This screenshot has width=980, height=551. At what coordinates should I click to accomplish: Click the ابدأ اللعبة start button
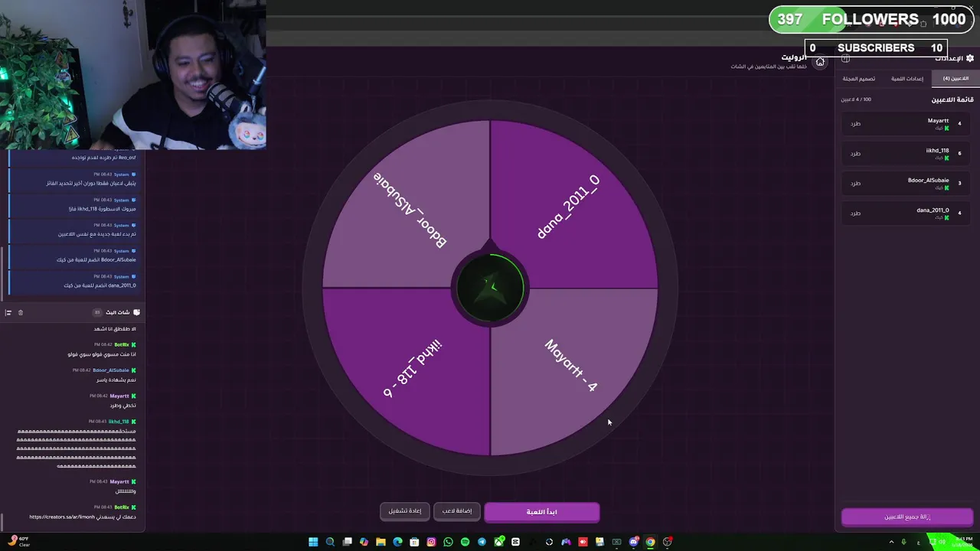pos(542,512)
